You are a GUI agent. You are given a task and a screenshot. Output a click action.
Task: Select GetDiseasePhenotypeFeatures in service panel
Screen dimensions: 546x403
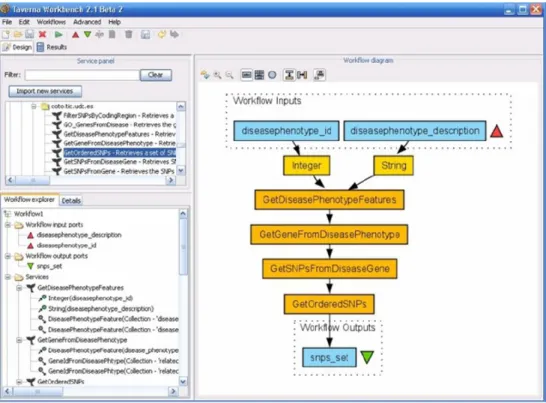[119, 134]
